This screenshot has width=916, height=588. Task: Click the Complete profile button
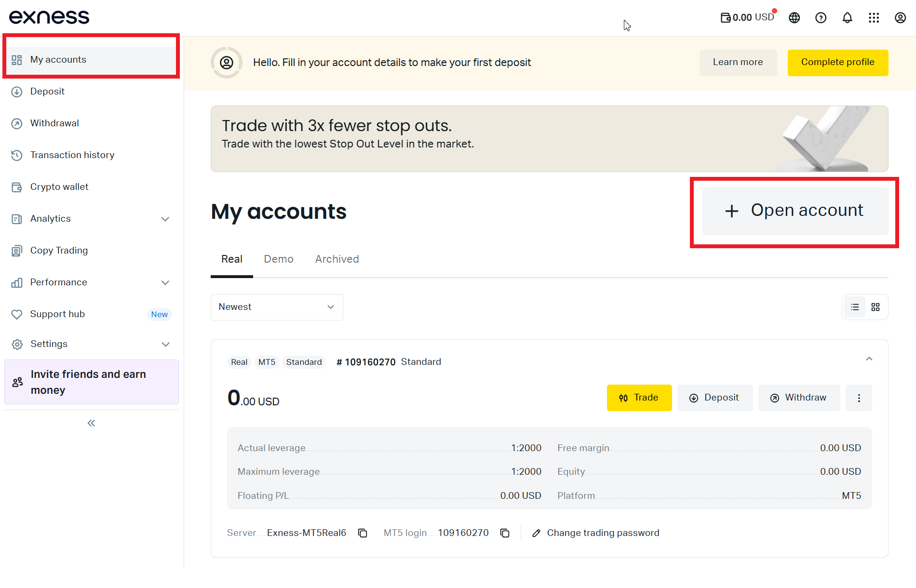coord(837,63)
